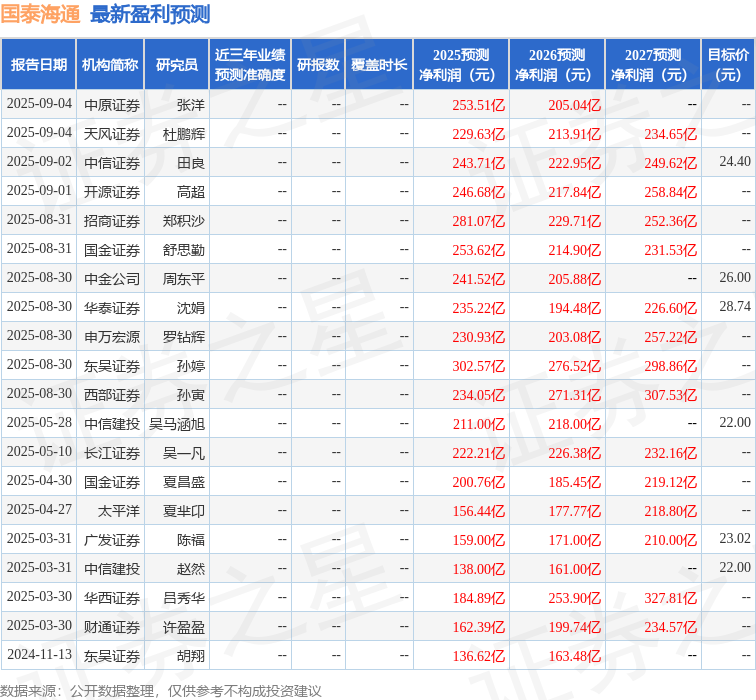
Task: Select the 覆盖时长 column header
Action: [379, 65]
